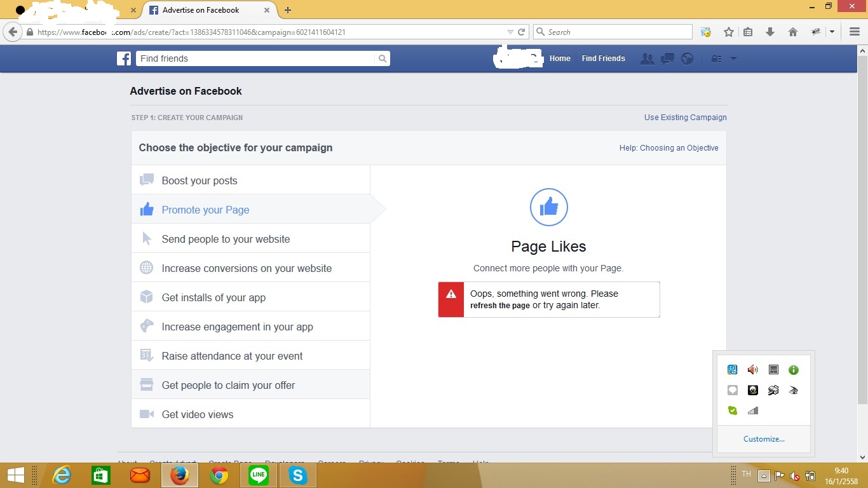Choose Raise attendance at your event
868x488 pixels.
coord(250,356)
